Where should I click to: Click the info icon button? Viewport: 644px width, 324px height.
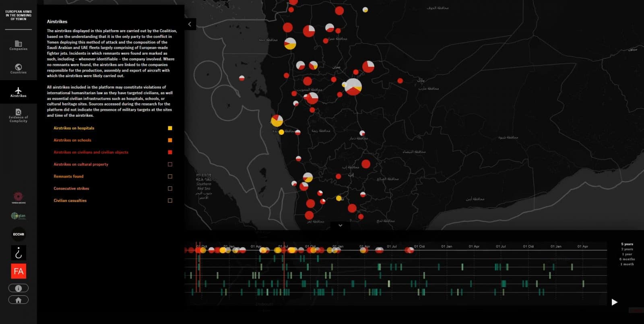[x=19, y=288]
